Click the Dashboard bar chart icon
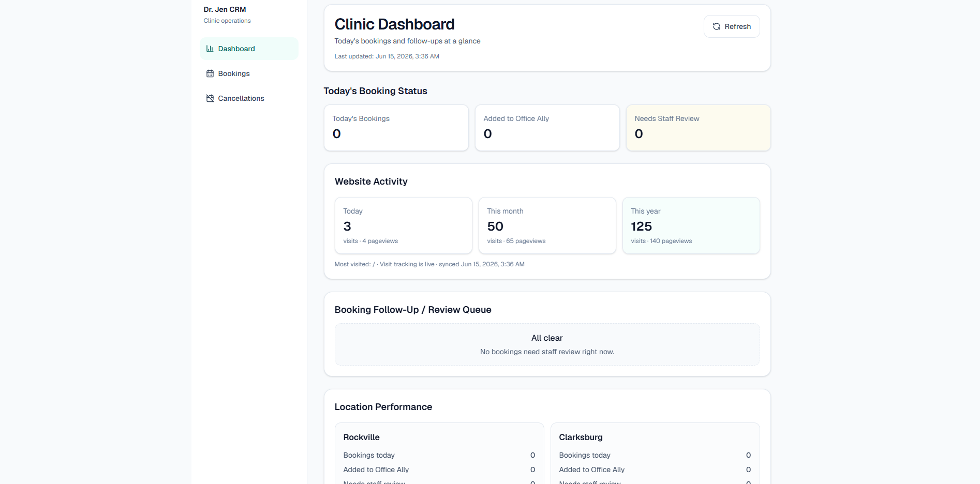 210,49
